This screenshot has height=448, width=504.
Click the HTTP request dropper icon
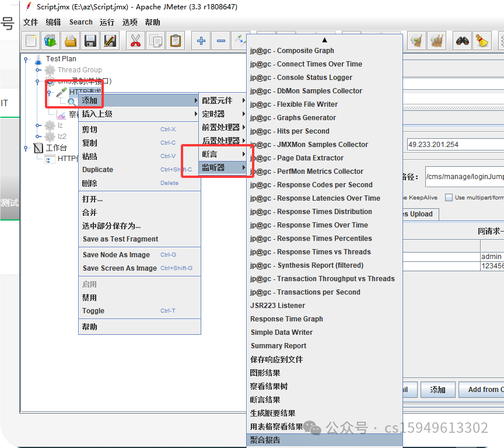(61, 92)
